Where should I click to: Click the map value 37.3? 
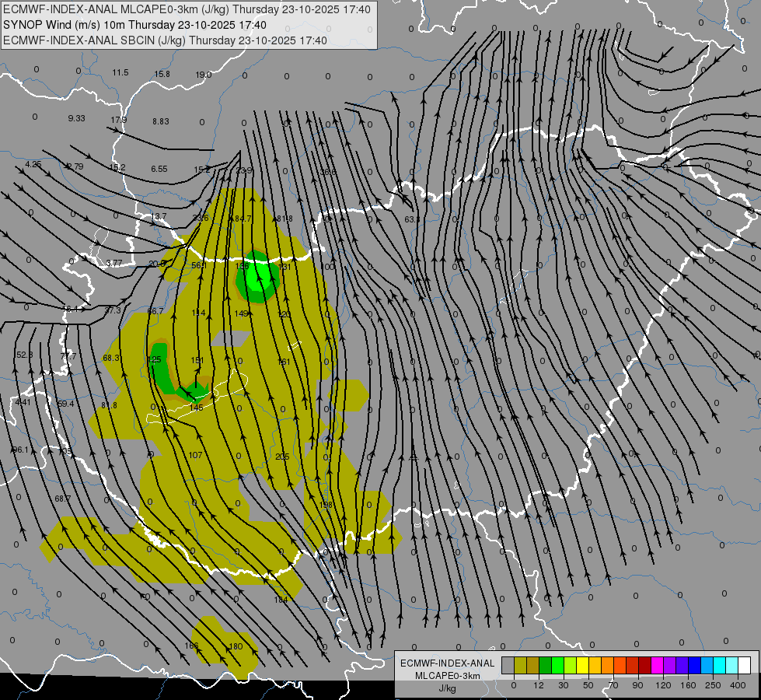point(113,310)
